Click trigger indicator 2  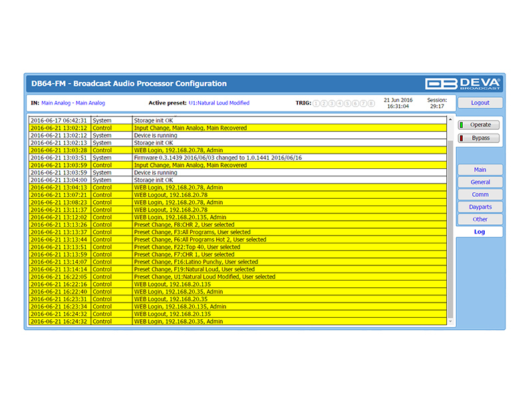click(324, 104)
